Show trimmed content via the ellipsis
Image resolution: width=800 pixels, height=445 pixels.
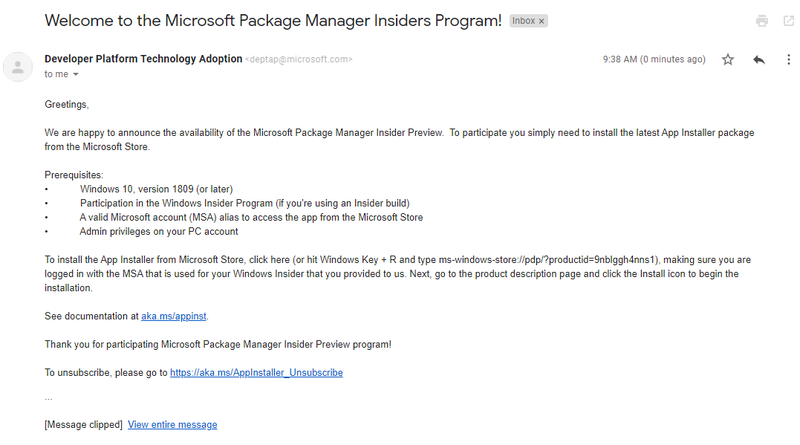click(x=48, y=398)
